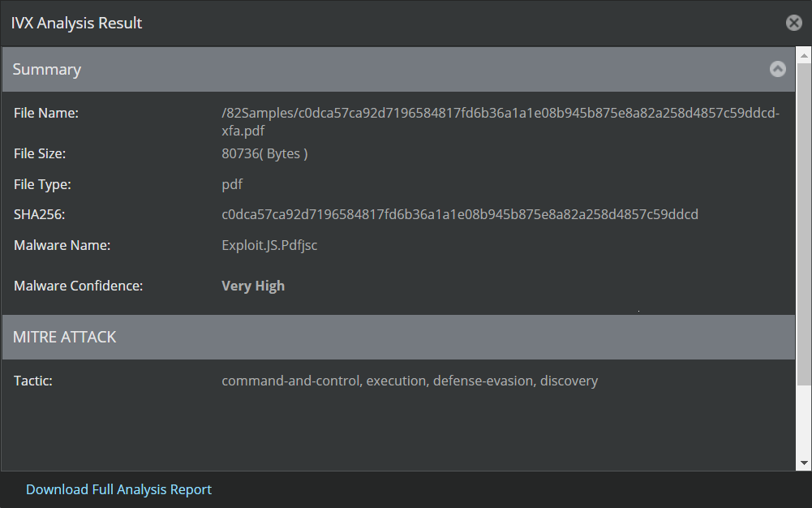Click the Malware Name: label

(62, 245)
